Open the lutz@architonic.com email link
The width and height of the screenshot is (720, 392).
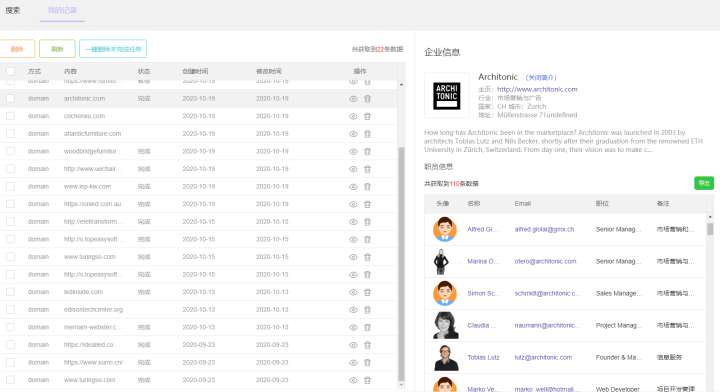click(x=543, y=357)
